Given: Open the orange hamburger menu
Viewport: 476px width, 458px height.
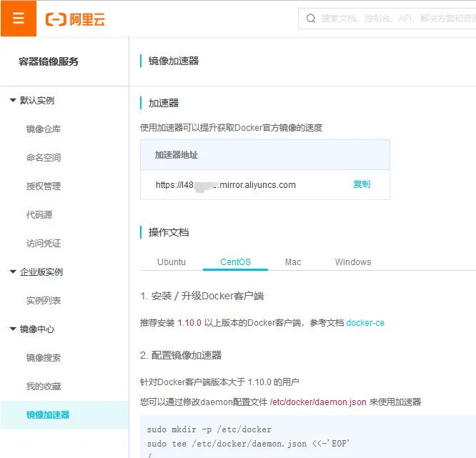Looking at the screenshot, I should click(x=19, y=18).
